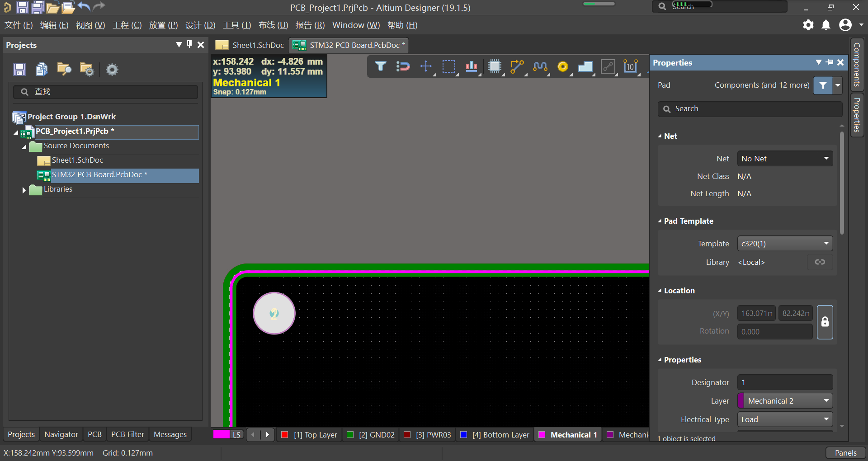The image size is (868, 461).
Task: Open the LS layer set button
Action: coord(237,435)
